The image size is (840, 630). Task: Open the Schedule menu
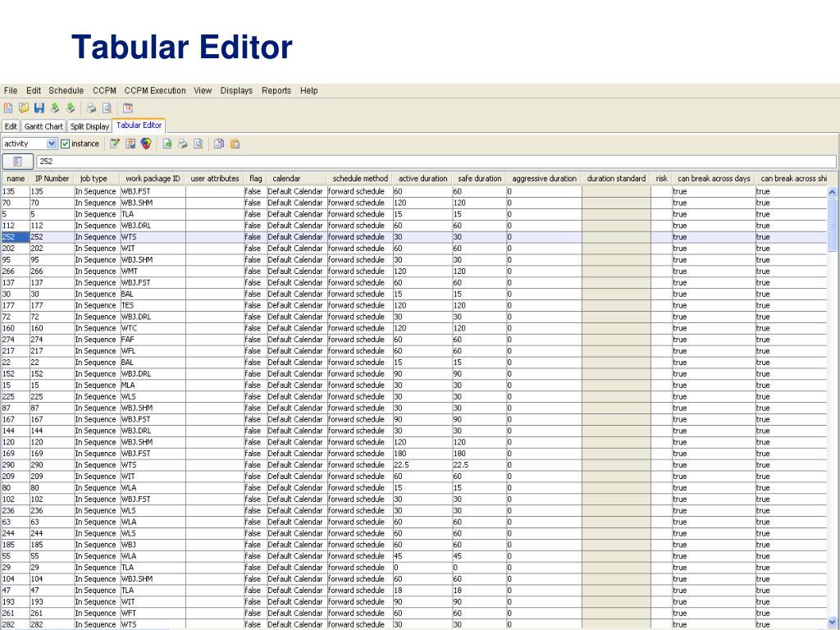(66, 90)
